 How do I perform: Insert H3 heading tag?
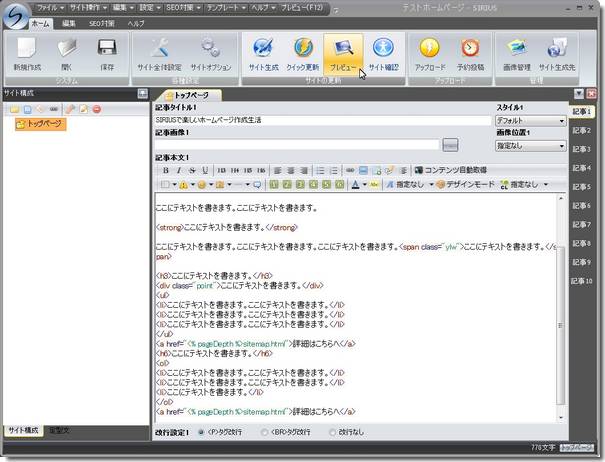point(221,170)
